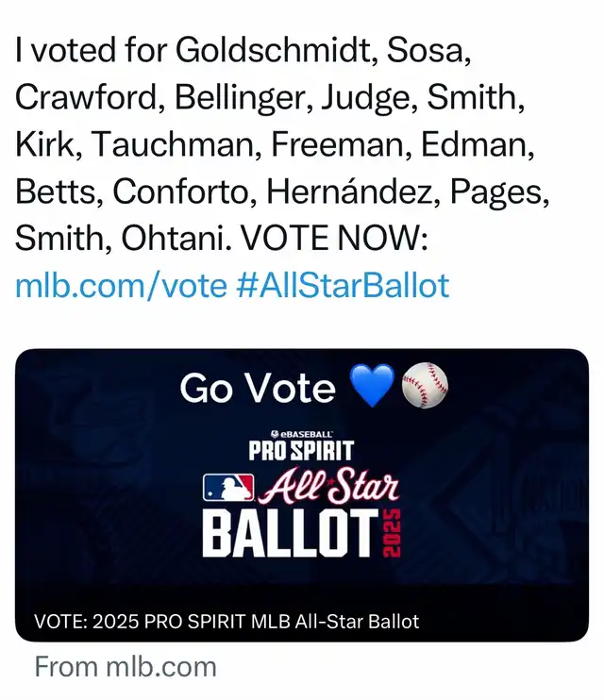Click the Go Vote heading on card

(x=258, y=388)
